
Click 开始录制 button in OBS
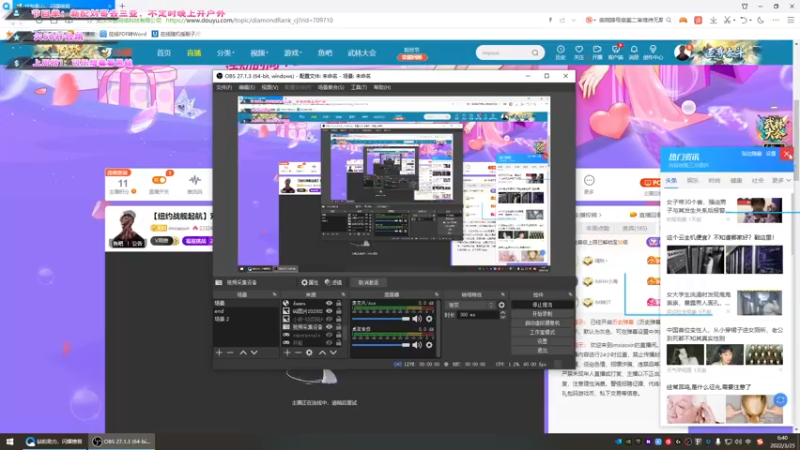(x=542, y=314)
